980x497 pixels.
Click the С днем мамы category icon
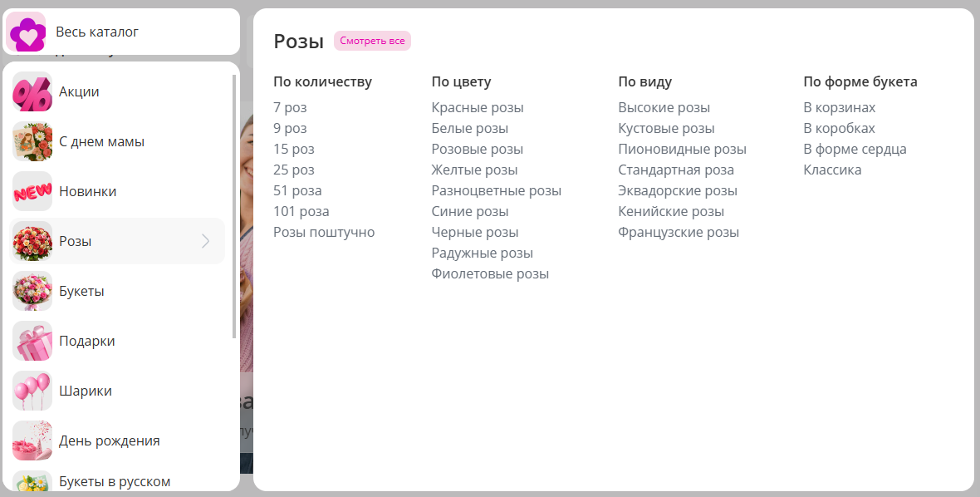point(32,141)
